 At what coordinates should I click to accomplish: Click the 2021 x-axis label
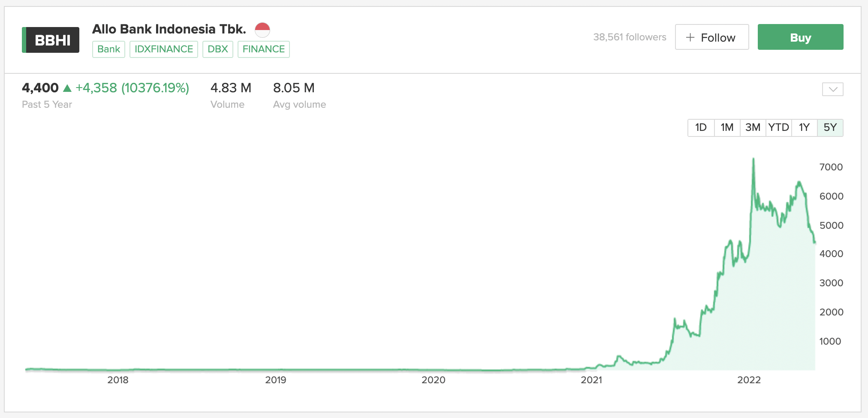(591, 380)
